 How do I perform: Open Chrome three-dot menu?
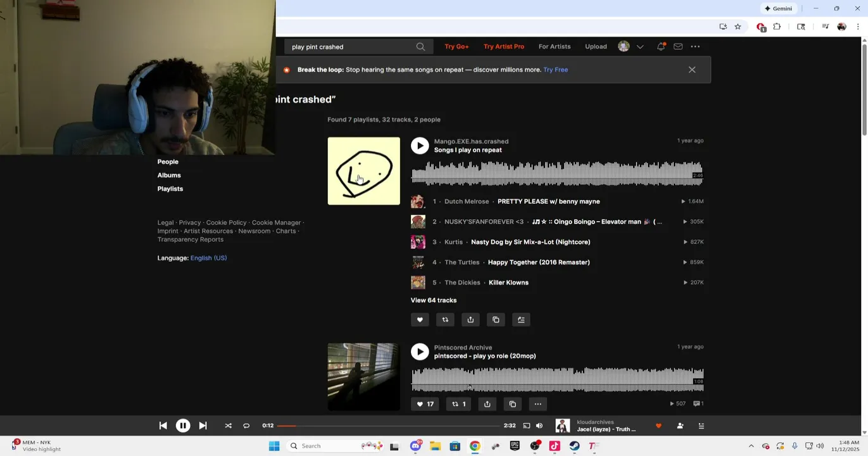(x=858, y=27)
